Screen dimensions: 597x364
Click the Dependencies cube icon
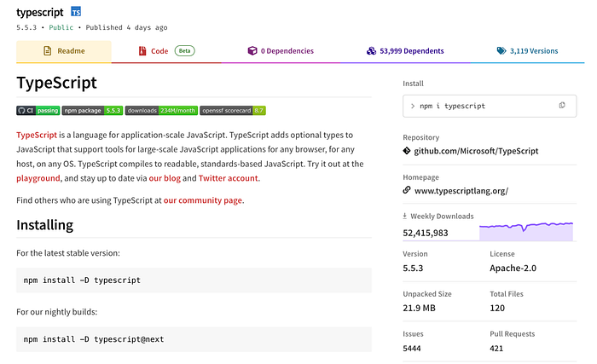[252, 50]
